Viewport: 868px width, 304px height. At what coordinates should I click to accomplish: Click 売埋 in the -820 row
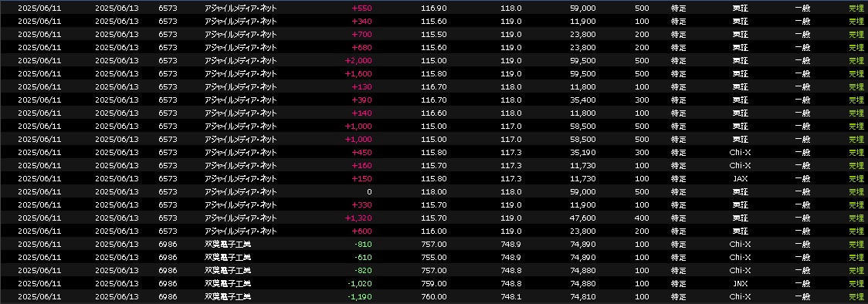856,271
